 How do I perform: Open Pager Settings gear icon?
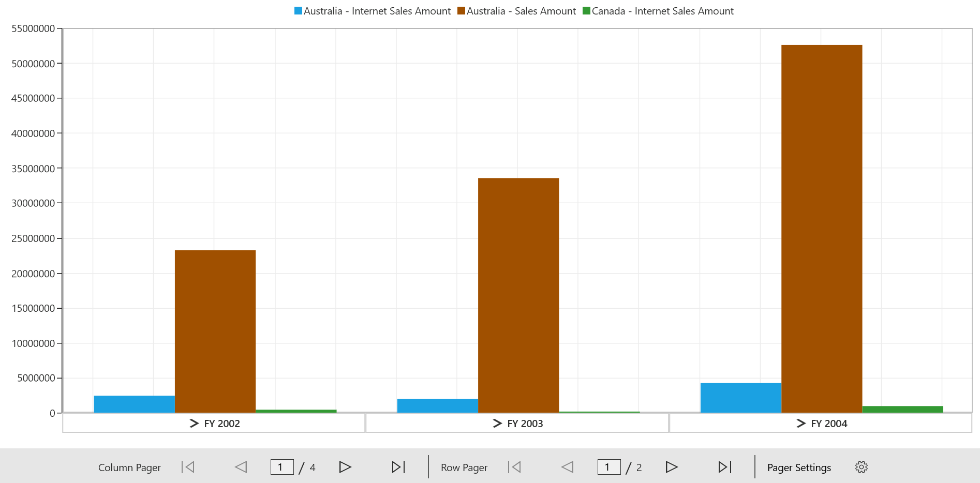(x=862, y=467)
